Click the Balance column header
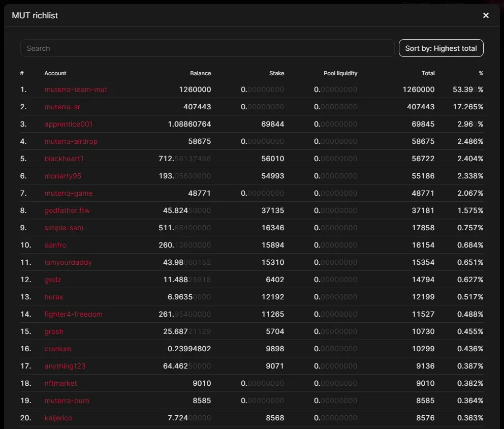The width and height of the screenshot is (504, 429). 201,73
